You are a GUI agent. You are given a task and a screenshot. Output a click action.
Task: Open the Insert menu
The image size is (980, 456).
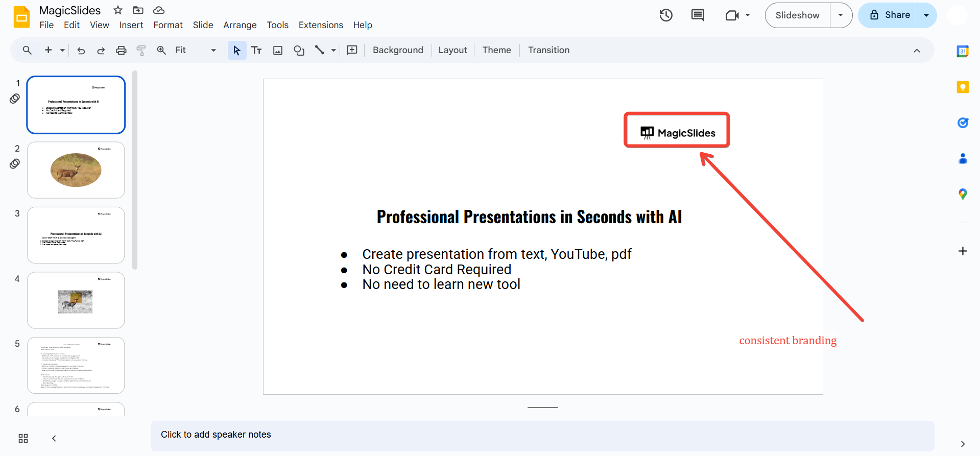(x=131, y=25)
